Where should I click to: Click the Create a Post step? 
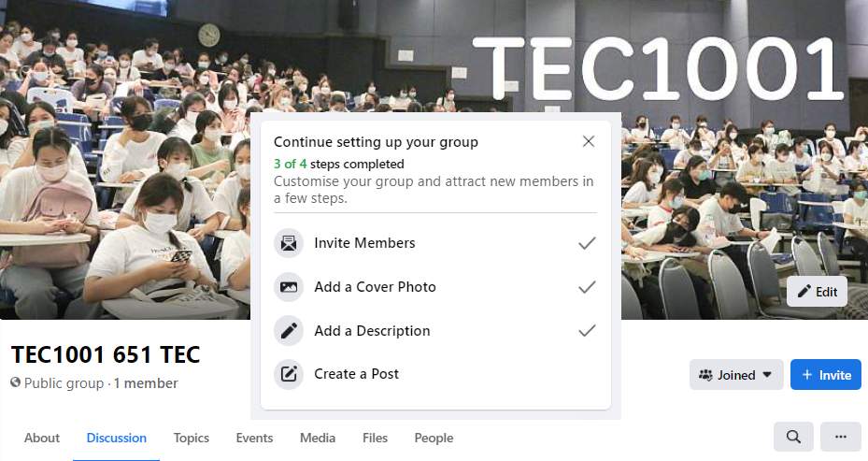pyautogui.click(x=356, y=374)
